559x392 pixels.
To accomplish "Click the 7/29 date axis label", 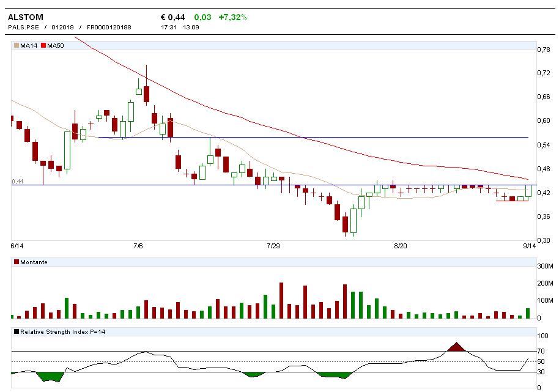I will (273, 246).
